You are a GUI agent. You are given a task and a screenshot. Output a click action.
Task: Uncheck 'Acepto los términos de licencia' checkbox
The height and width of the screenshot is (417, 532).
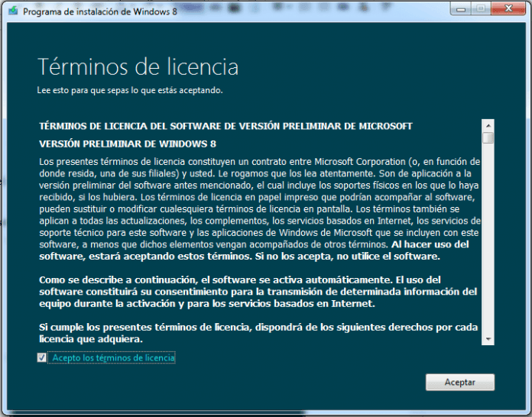tap(42, 357)
